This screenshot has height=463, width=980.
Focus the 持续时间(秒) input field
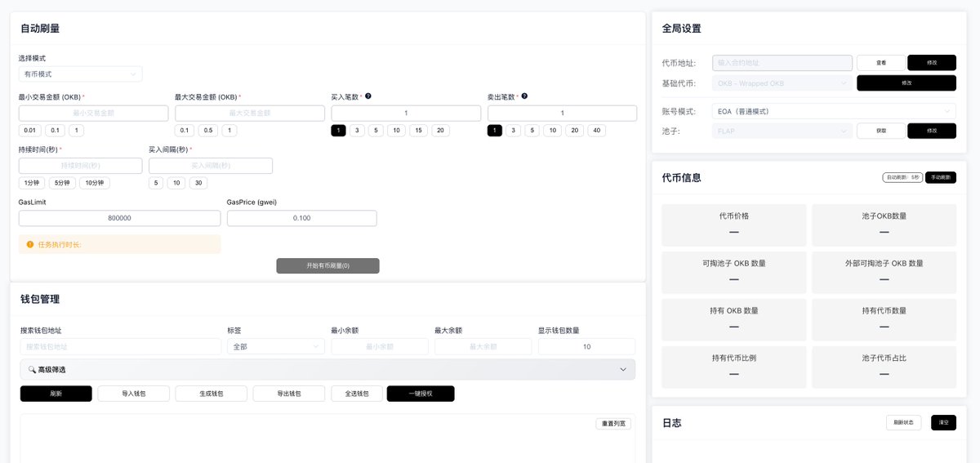80,166
